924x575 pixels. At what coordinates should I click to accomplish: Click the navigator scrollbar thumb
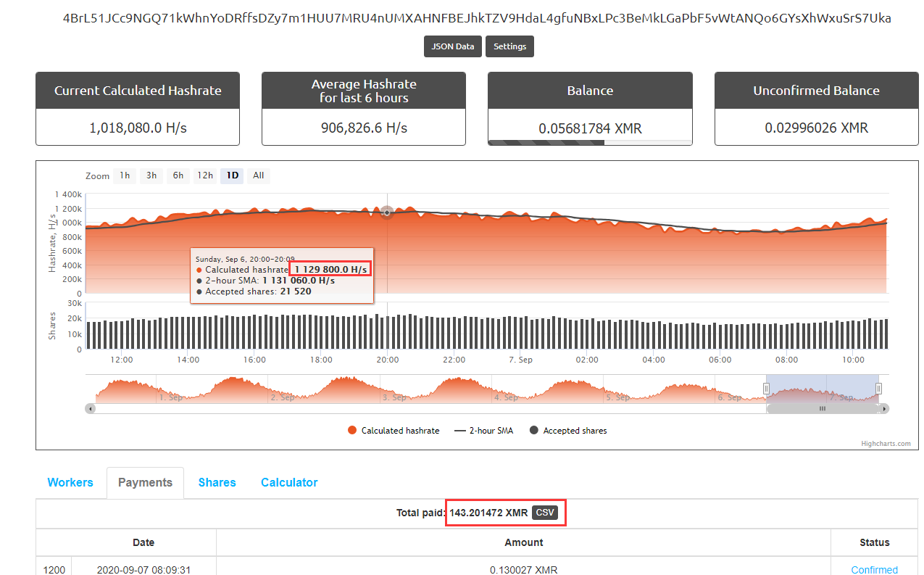[x=823, y=409]
